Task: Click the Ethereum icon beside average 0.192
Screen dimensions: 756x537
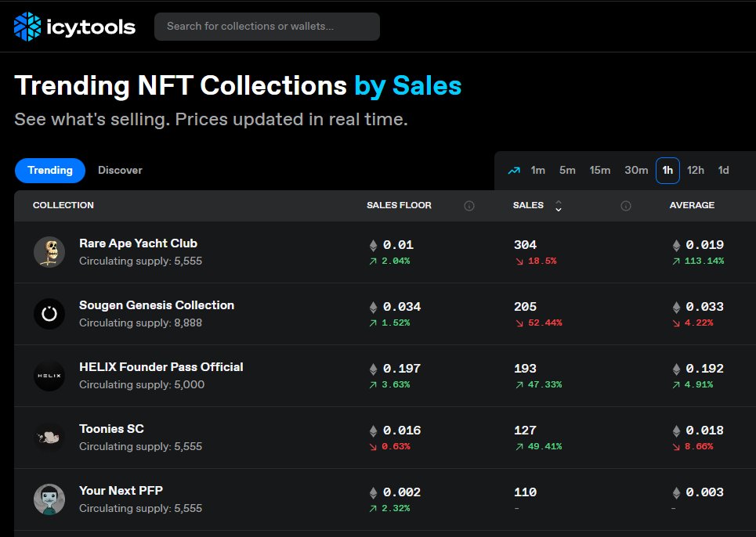Action: click(676, 369)
